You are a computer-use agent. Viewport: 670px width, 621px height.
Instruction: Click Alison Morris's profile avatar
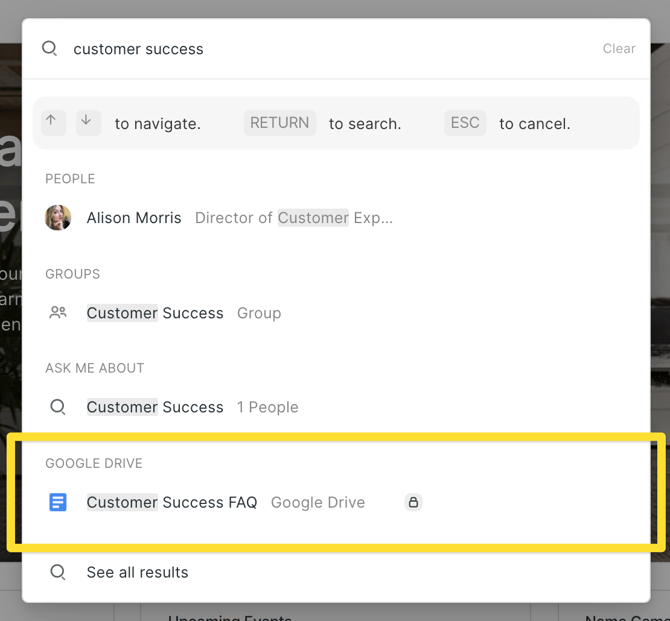pos(58,217)
